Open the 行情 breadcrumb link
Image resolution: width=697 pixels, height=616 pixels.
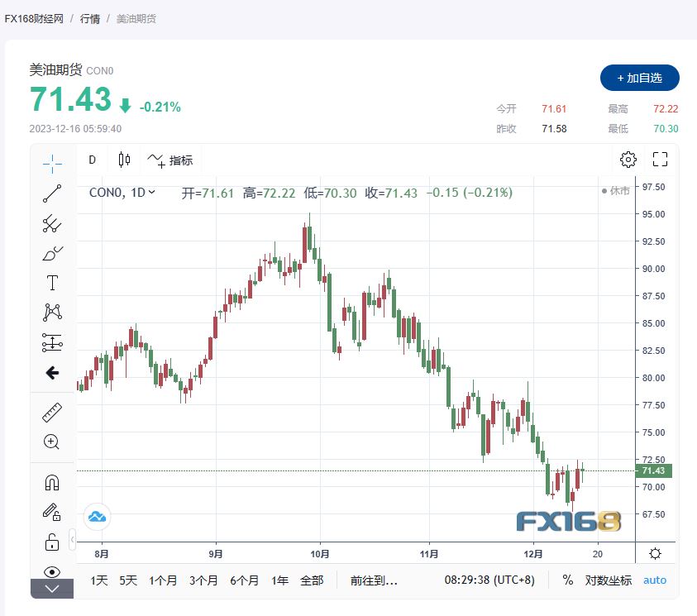click(90, 18)
